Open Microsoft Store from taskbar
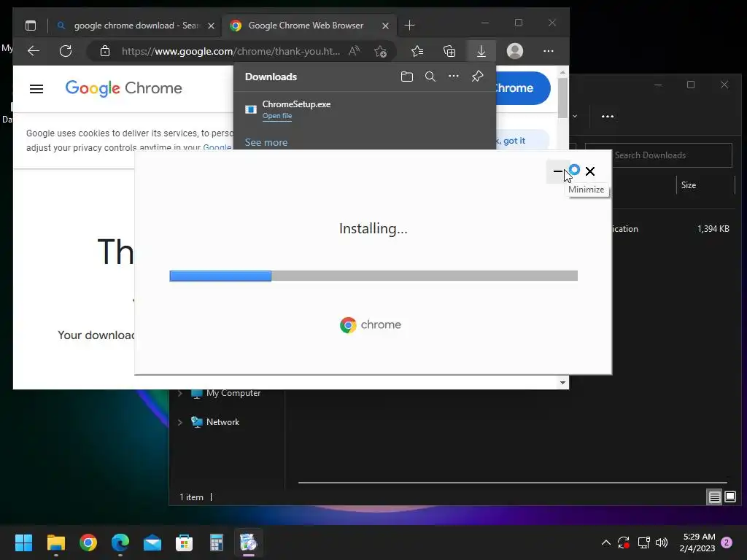The image size is (747, 560). [x=185, y=542]
